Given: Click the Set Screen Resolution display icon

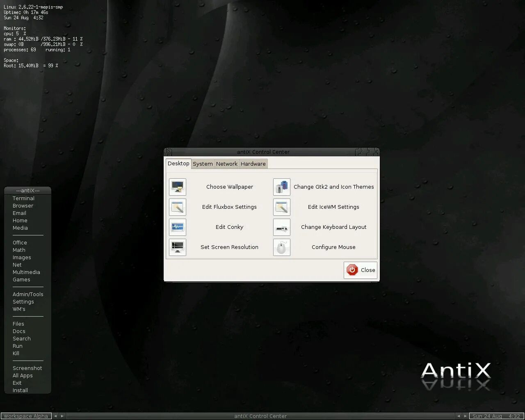Looking at the screenshot, I should tap(178, 247).
